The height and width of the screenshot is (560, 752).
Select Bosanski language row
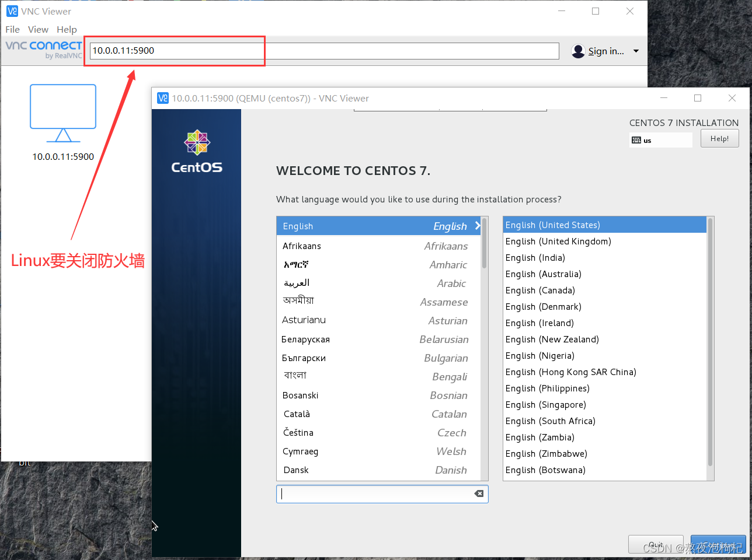pyautogui.click(x=378, y=395)
